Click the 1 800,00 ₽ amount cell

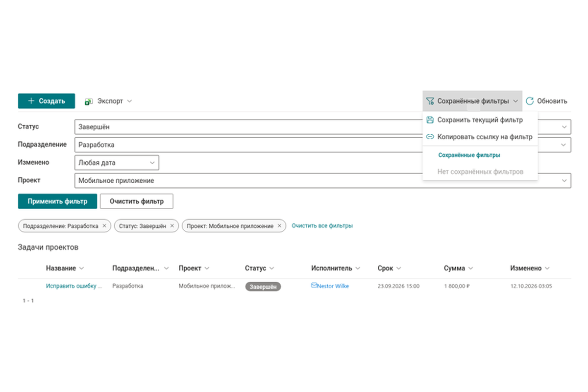point(457,286)
